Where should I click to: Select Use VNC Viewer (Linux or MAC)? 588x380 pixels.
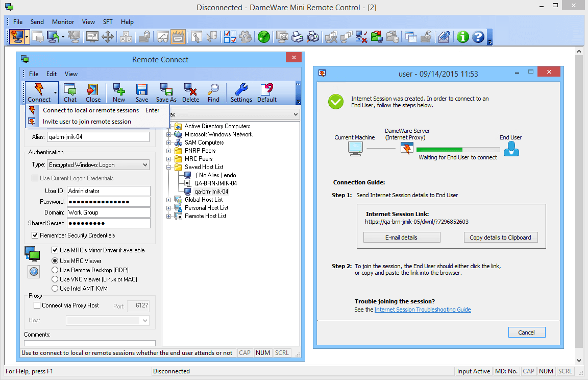(55, 279)
